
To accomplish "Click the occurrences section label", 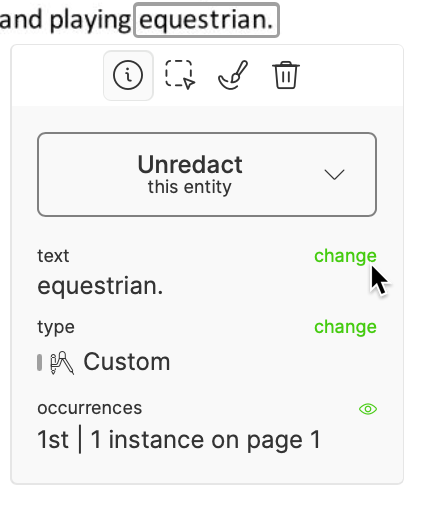I will coord(90,408).
